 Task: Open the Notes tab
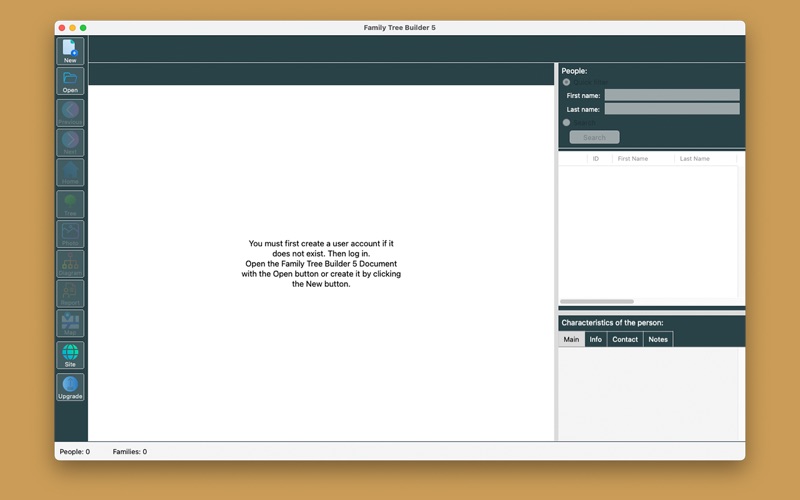658,339
